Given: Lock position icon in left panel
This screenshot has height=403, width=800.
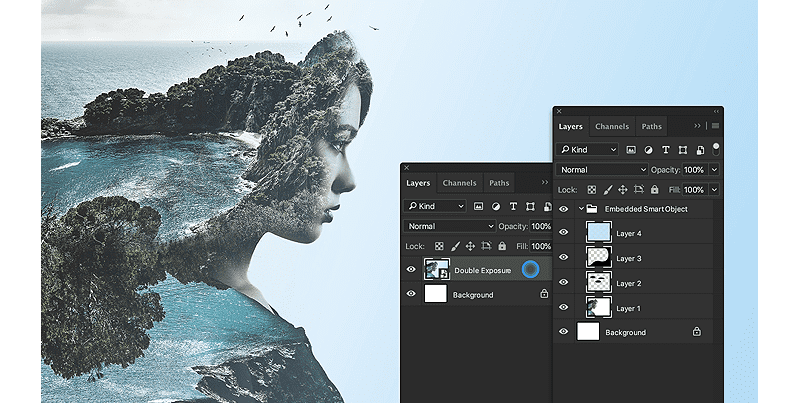Looking at the screenshot, I should tap(470, 246).
